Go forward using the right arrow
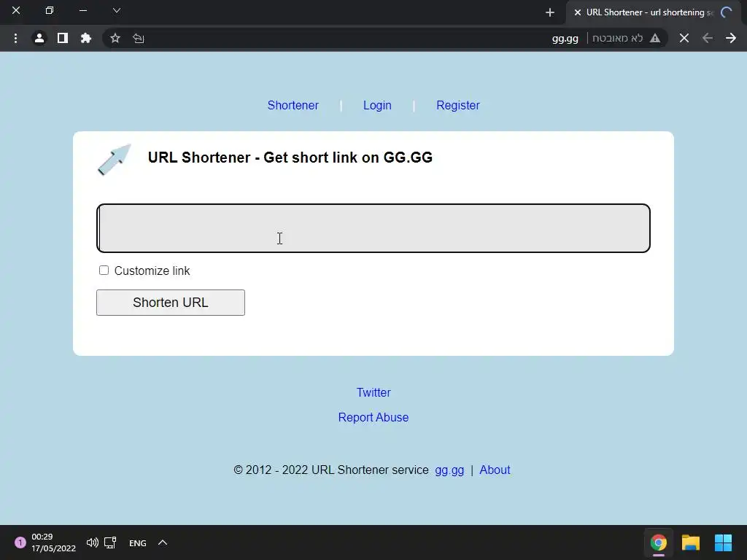Image resolution: width=747 pixels, height=560 pixels. [731, 38]
